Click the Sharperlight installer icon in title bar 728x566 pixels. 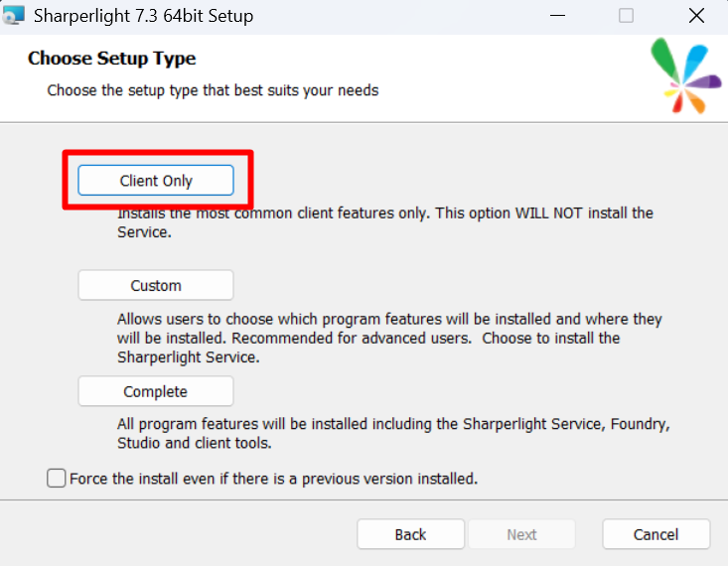click(14, 16)
